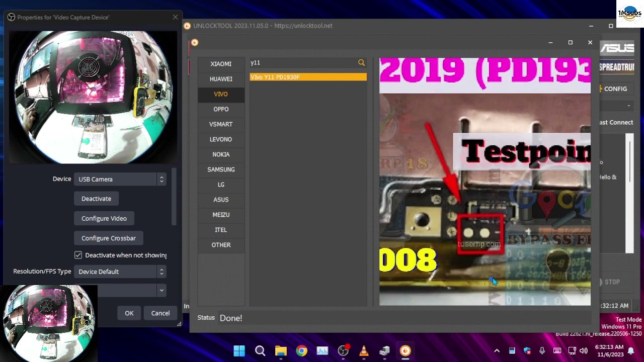Click the microphone tray icon
Viewport: 644px width, 362px height.
point(542,350)
